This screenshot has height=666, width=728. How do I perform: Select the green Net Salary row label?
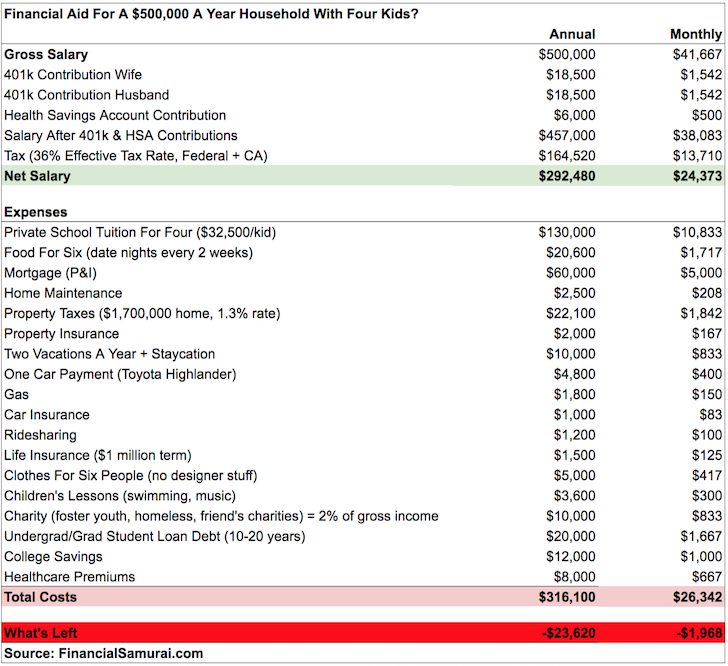coord(40,176)
